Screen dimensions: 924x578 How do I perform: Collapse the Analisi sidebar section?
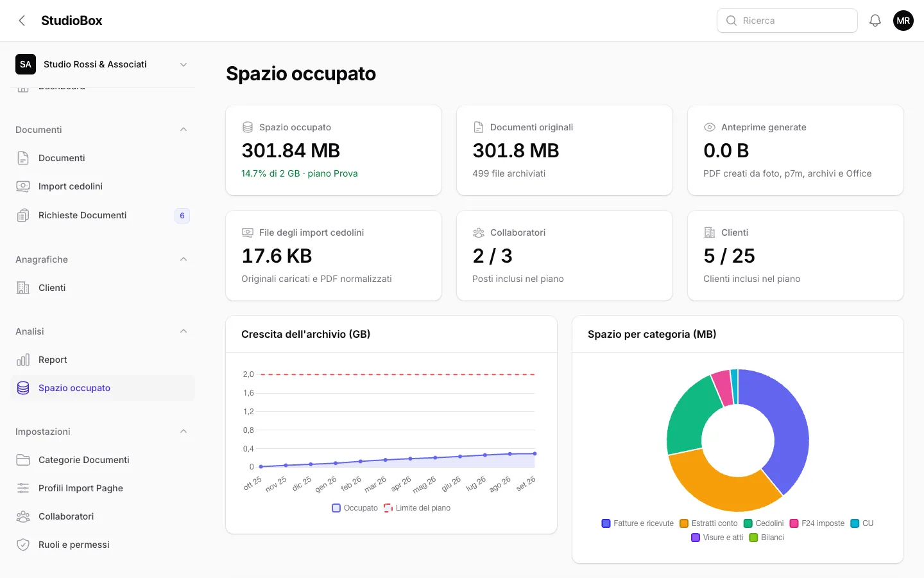pyautogui.click(x=184, y=331)
